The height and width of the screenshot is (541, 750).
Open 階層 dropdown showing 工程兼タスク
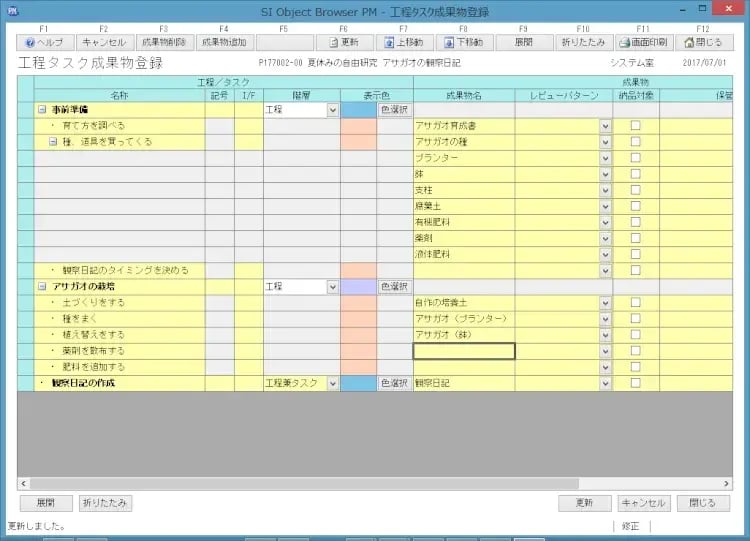[x=332, y=383]
